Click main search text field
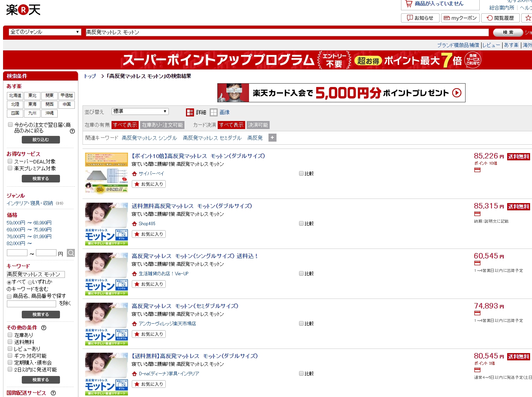 [x=287, y=32]
